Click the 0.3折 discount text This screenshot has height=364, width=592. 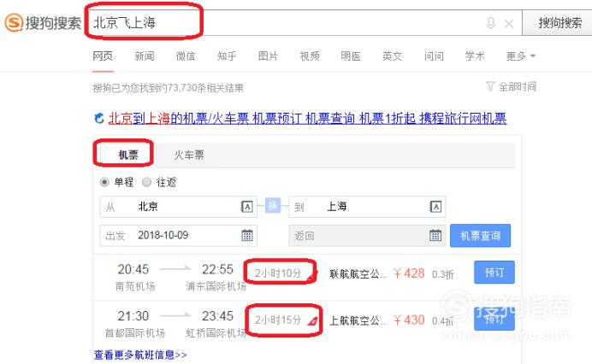coord(443,274)
